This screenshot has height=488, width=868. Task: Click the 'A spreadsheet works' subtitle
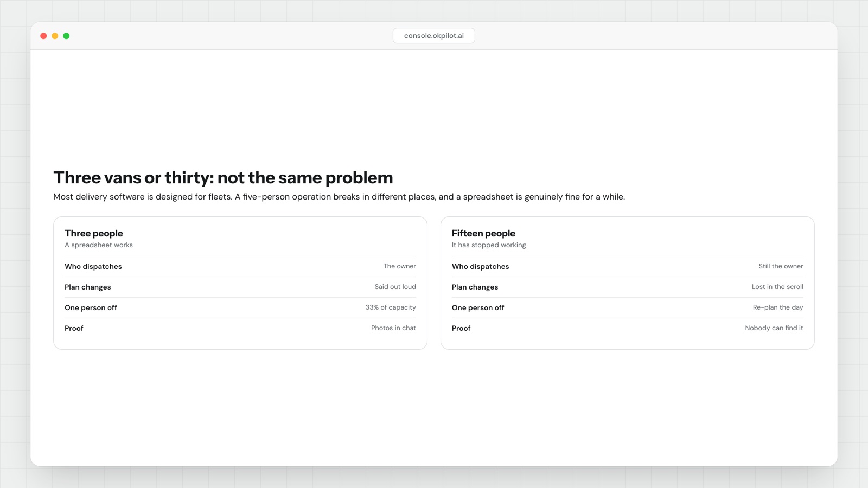click(x=99, y=245)
